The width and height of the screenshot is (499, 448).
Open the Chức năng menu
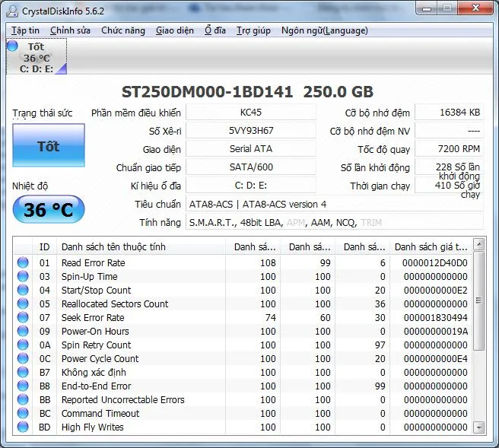point(122,30)
